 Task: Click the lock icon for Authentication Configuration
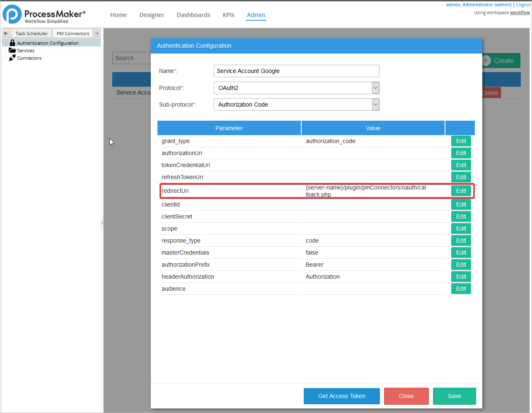[12, 43]
